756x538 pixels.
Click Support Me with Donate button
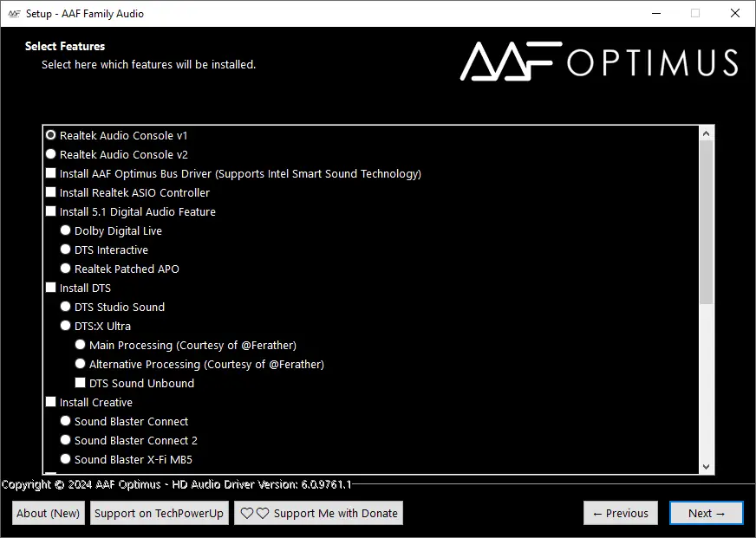(319, 513)
